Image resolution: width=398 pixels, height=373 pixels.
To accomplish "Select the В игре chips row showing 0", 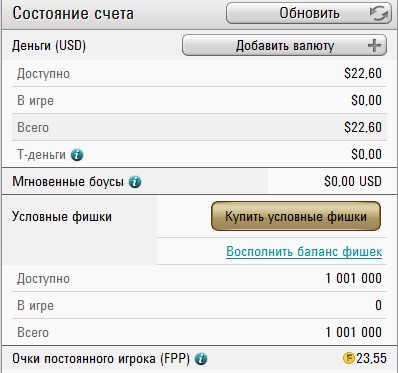I will click(x=199, y=305).
